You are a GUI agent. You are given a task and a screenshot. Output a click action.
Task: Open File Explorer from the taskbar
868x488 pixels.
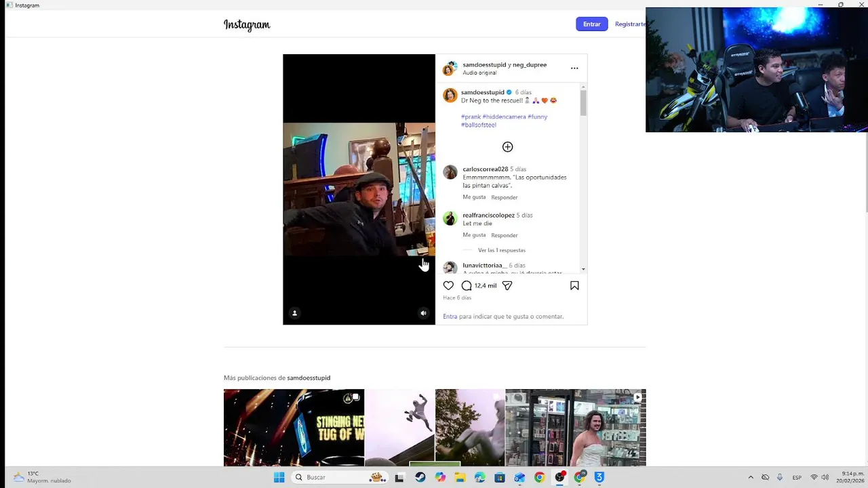point(460,477)
